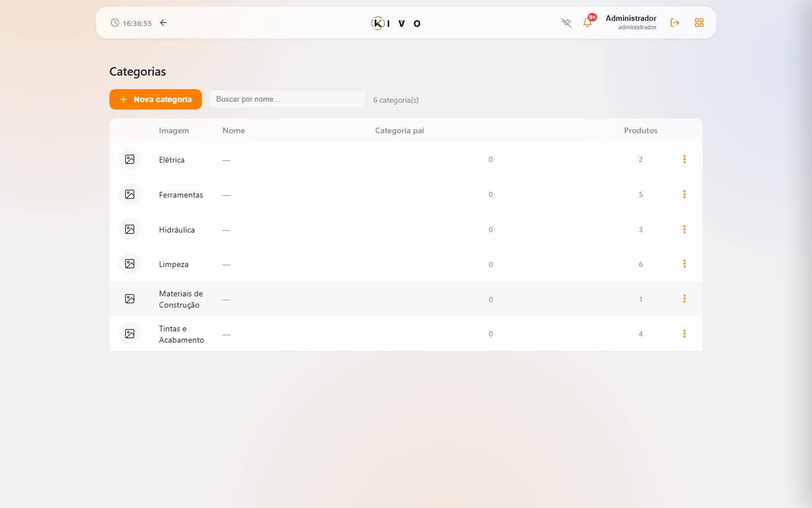Click the Produtos column header
Screen dimensions: 812x508
pyautogui.click(x=641, y=130)
